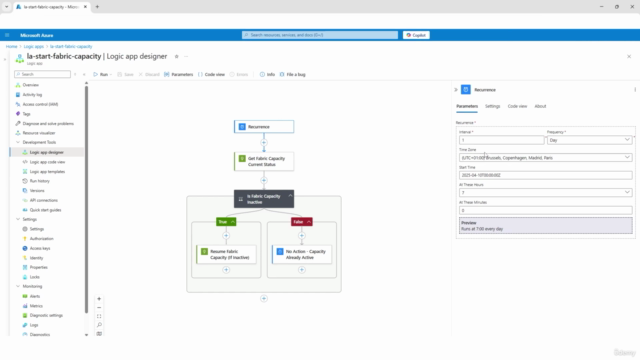640x360 pixels.
Task: Select No Action - Capacity Already Active node
Action: 302,254
